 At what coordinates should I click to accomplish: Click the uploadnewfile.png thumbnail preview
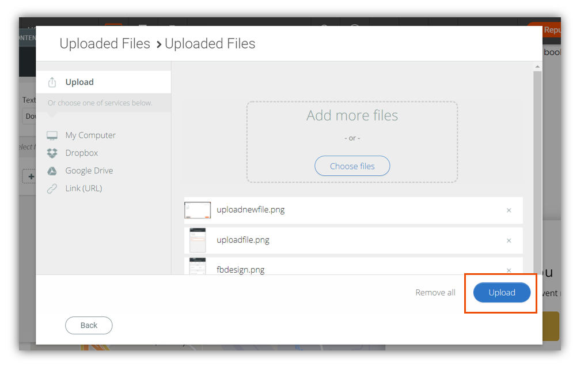click(x=198, y=210)
